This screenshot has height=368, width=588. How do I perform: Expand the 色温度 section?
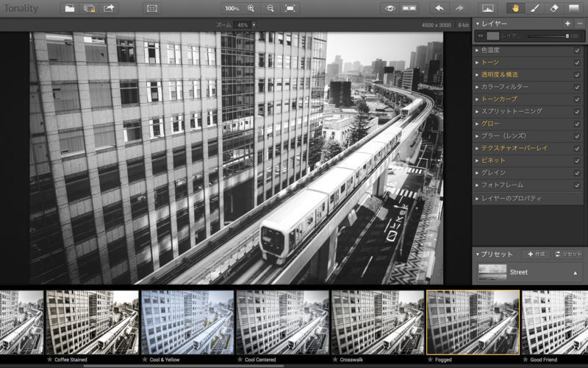click(x=492, y=50)
